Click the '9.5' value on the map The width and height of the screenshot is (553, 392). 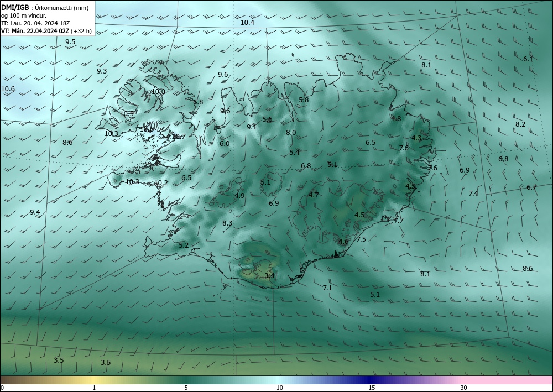70,42
